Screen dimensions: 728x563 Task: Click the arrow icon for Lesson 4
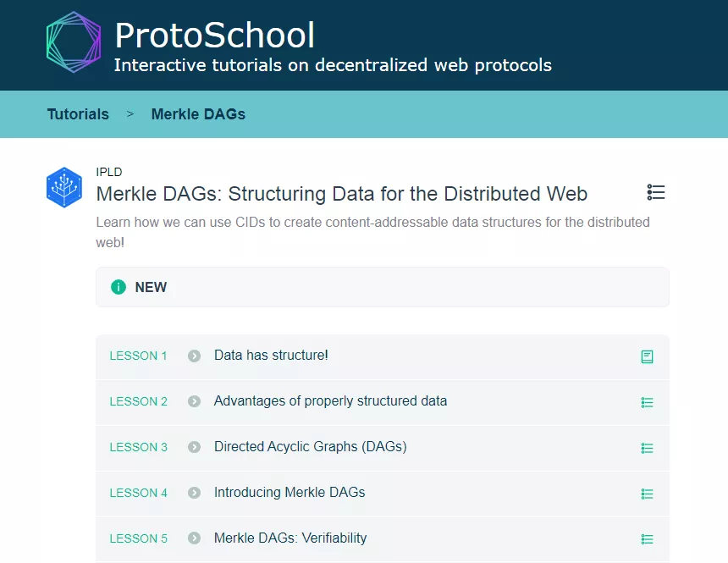[x=194, y=493]
